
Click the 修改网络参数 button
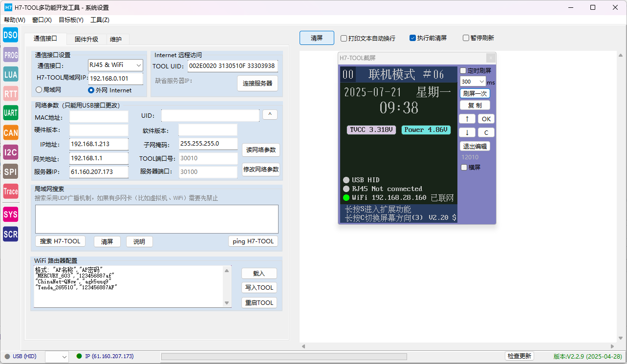tap(261, 170)
